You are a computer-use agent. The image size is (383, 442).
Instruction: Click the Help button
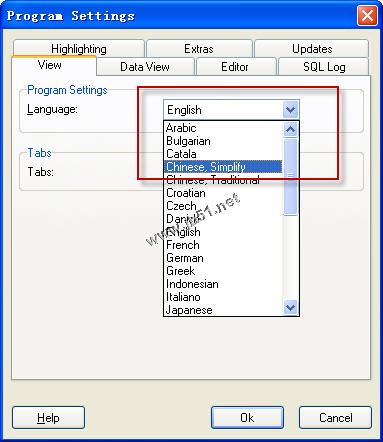pos(48,417)
